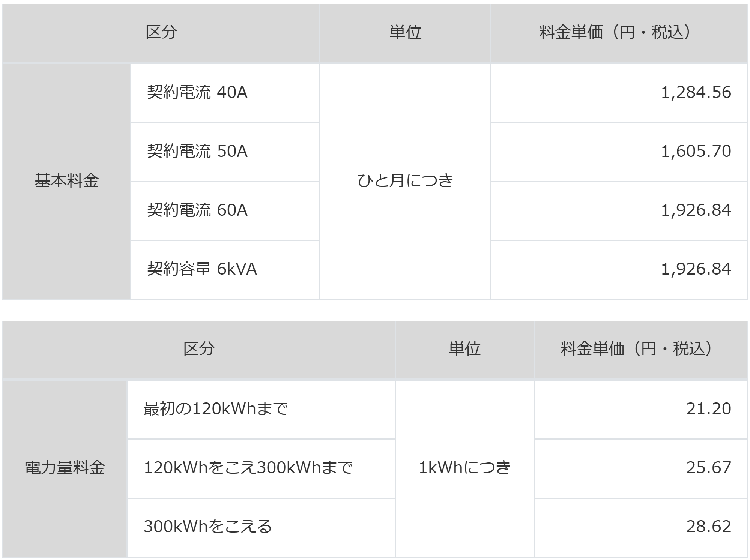Click the 25.67 price cell
Screen dimensions: 750x560
641,468
